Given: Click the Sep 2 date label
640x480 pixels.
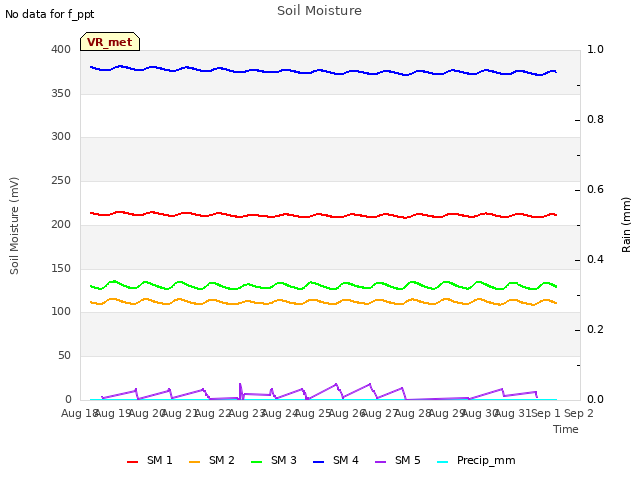Looking at the screenshot, I should (579, 413).
